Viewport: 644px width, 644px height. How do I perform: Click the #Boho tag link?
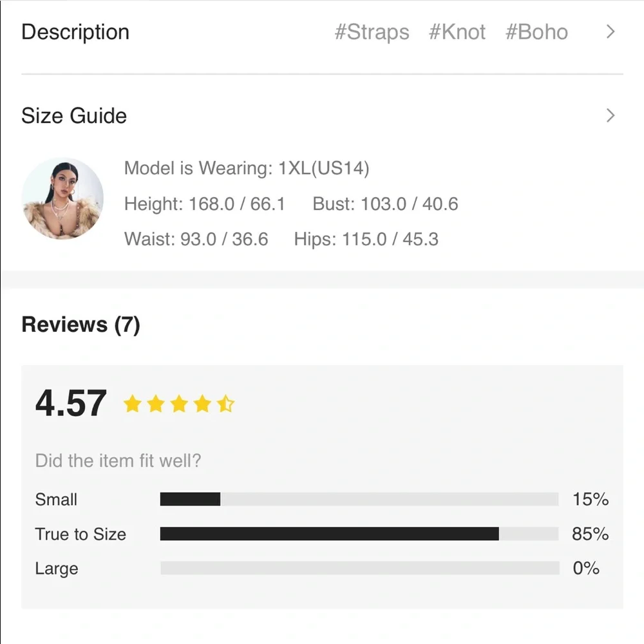click(x=537, y=32)
